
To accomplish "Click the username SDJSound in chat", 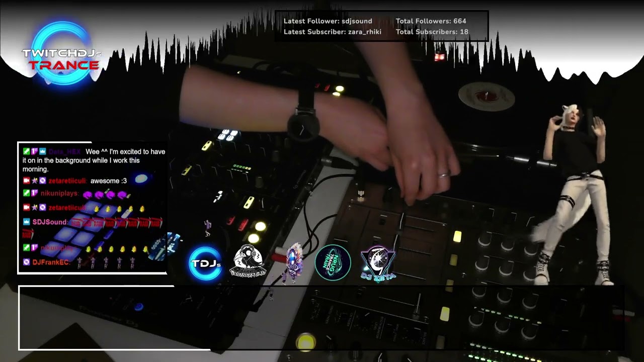I will 49,222.
